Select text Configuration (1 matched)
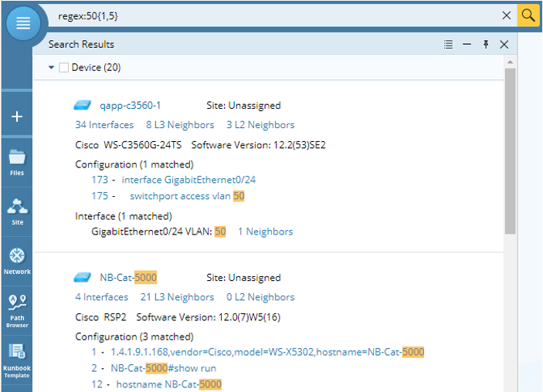543x392 pixels. [x=134, y=164]
